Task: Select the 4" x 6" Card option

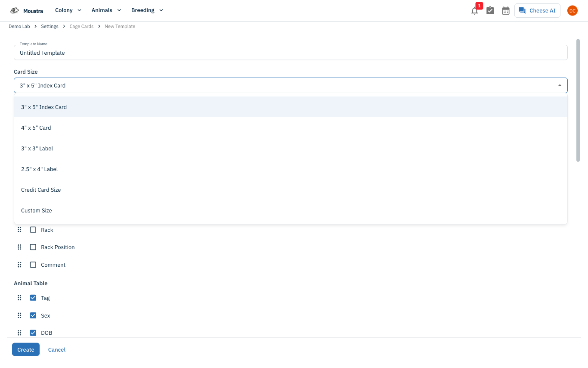Action: [291, 128]
